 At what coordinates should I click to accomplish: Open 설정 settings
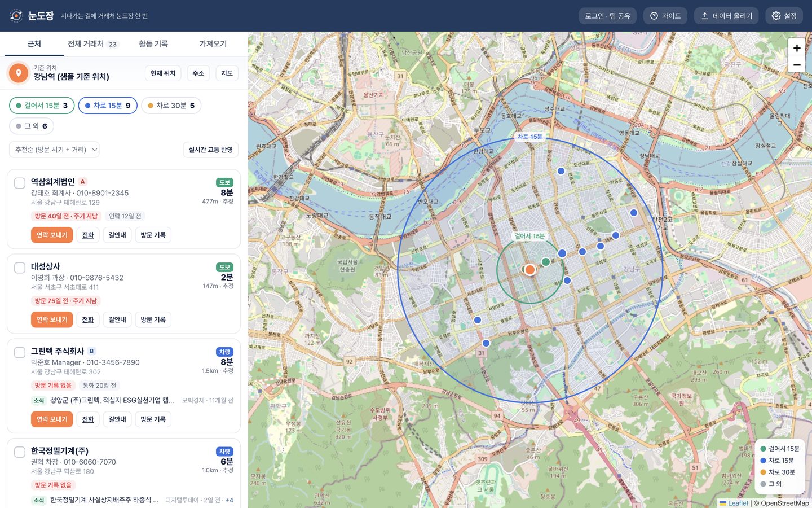pyautogui.click(x=784, y=16)
